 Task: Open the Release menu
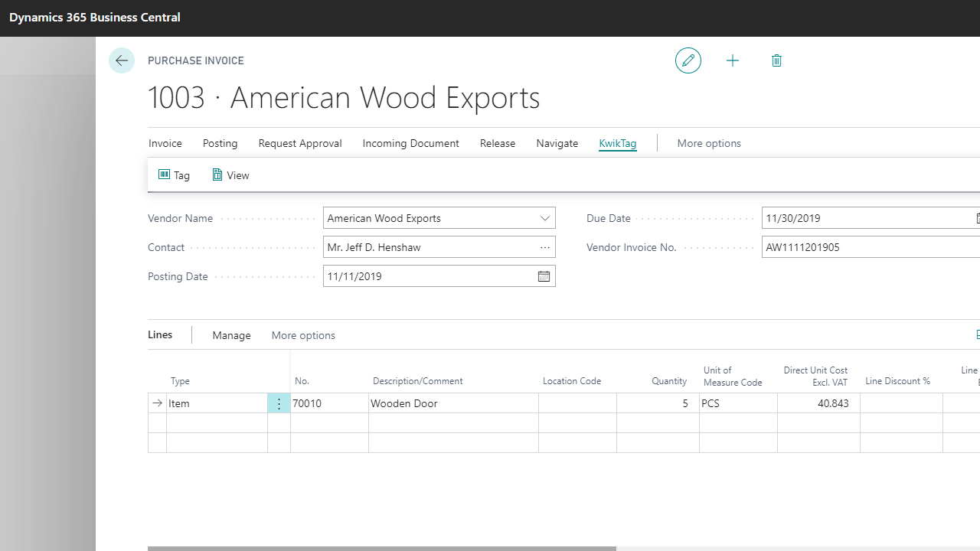tap(498, 143)
